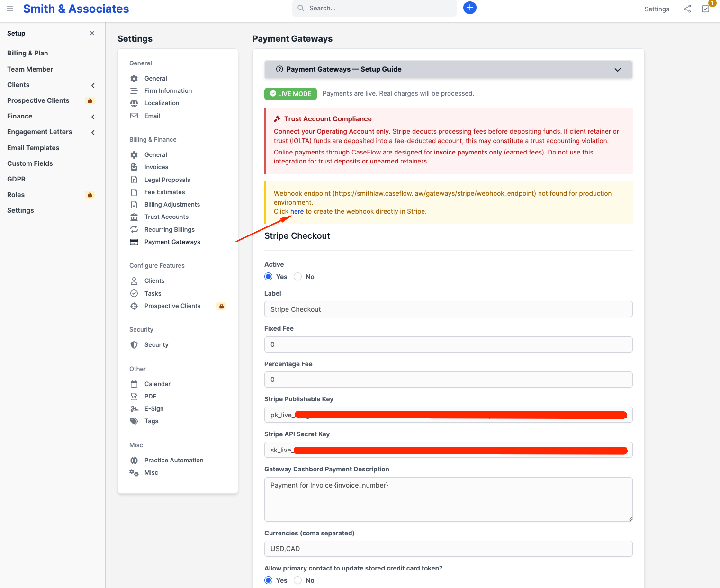
Task: Click the Misc gears icon
Action: point(134,473)
